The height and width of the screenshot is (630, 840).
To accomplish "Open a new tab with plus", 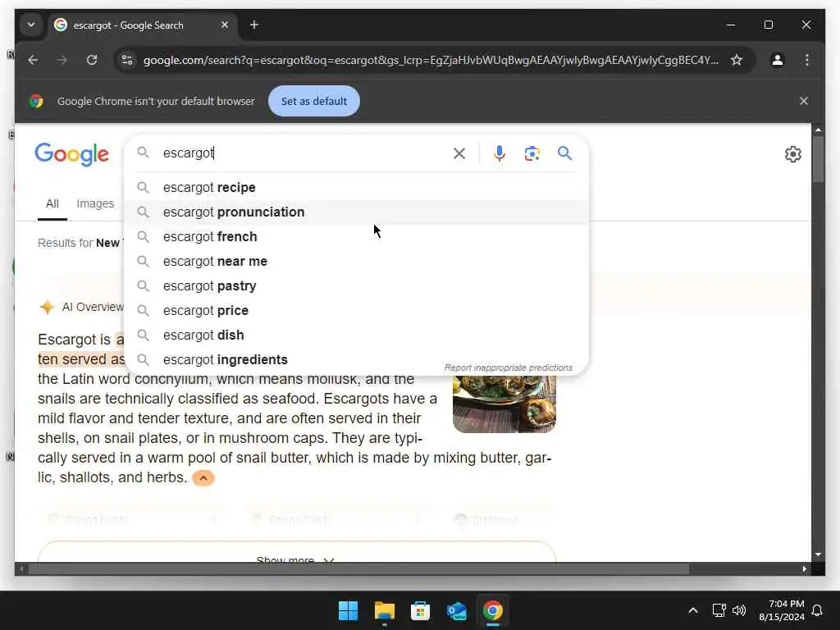I will (x=254, y=25).
